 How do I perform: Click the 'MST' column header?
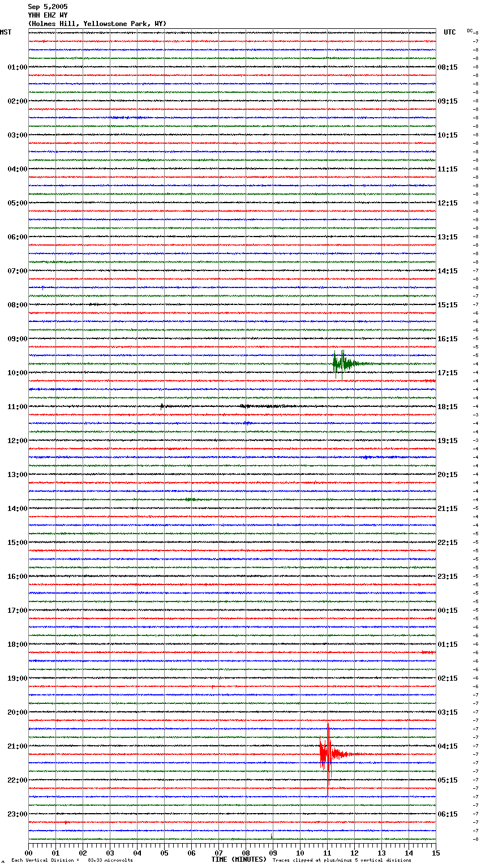6,32
